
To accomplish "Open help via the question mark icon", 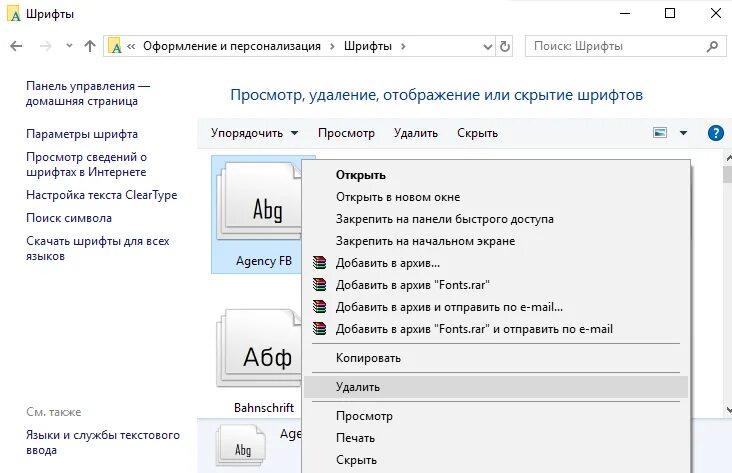I will (x=715, y=133).
